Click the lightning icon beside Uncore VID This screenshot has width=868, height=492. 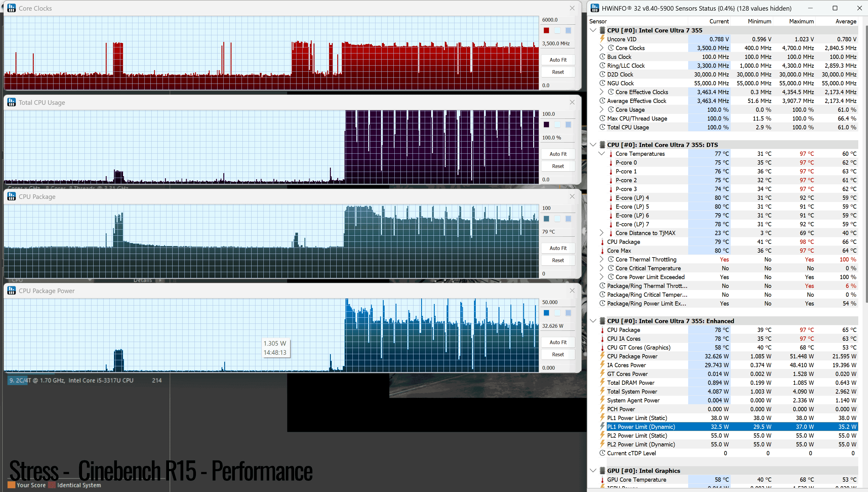[x=602, y=39]
